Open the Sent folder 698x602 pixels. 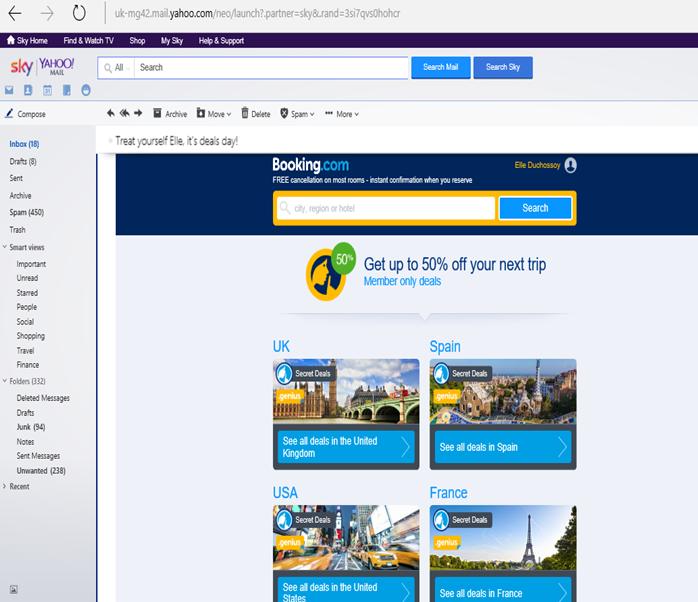click(16, 178)
